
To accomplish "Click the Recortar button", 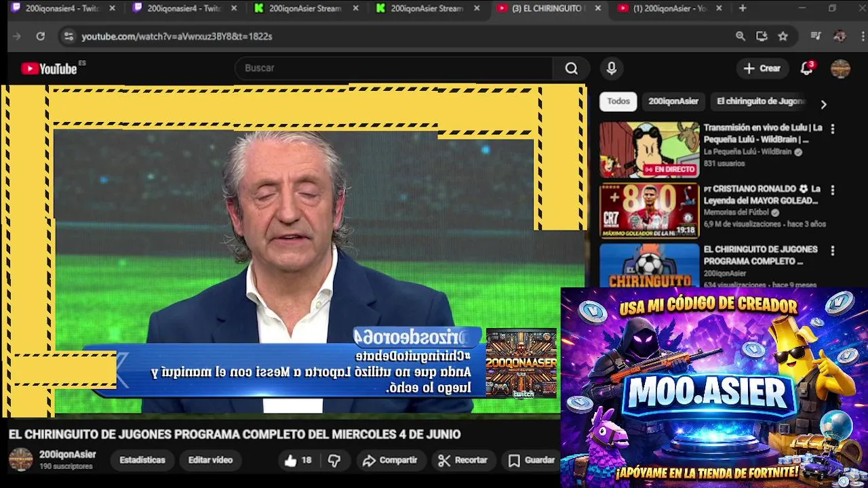I will point(463,460).
